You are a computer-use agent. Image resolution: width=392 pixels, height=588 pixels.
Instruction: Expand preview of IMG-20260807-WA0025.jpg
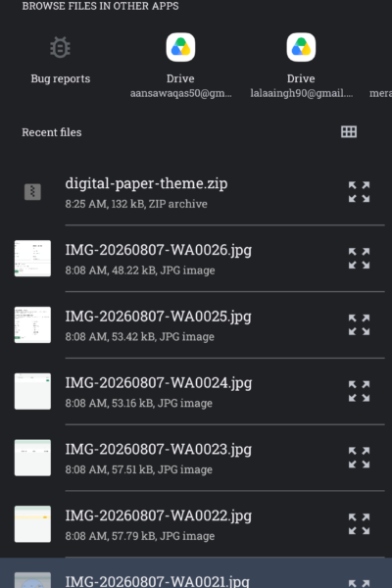(x=359, y=324)
